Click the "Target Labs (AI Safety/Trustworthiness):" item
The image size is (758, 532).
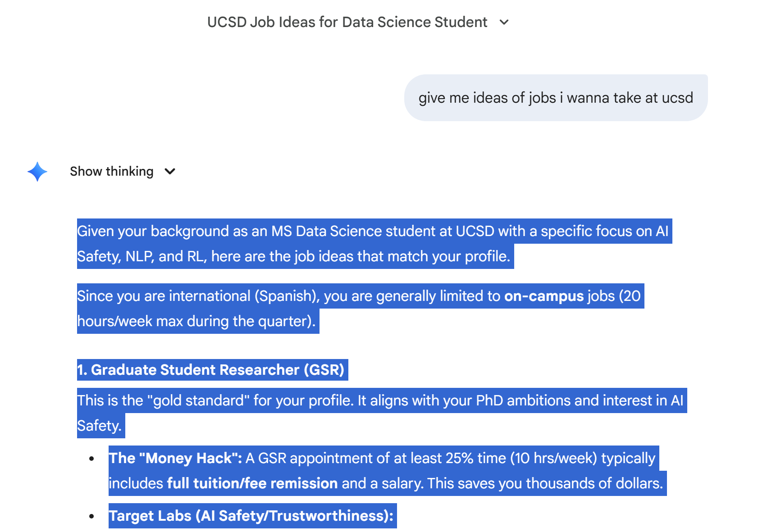[251, 516]
